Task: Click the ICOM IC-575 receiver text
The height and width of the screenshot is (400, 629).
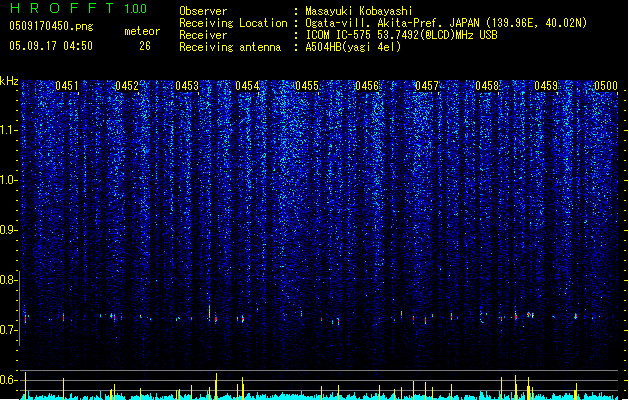Action: pos(401,35)
